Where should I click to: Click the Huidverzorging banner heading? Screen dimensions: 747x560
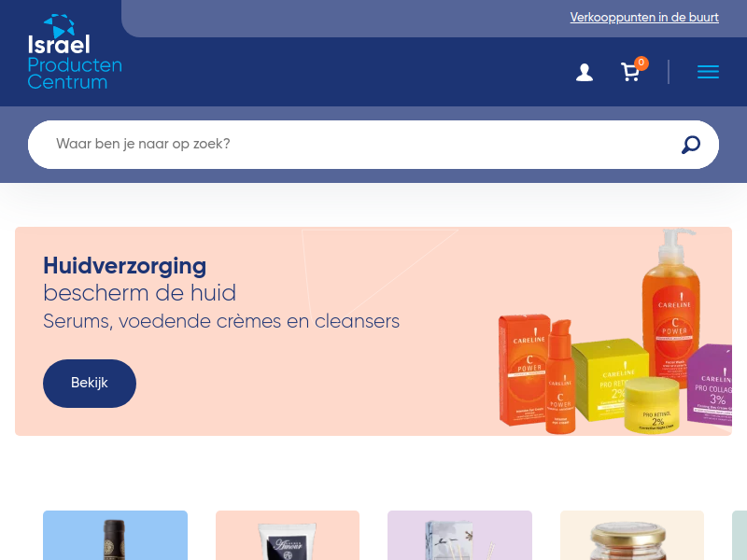tap(125, 266)
